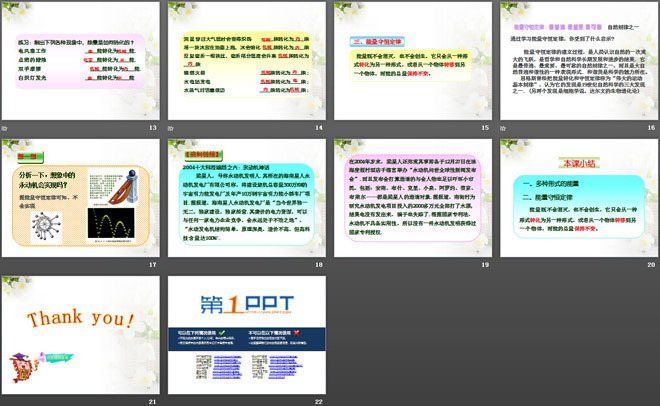Click the 本课小结 title on slide 20
Viewport: 660px width, 406px height.
(577, 164)
